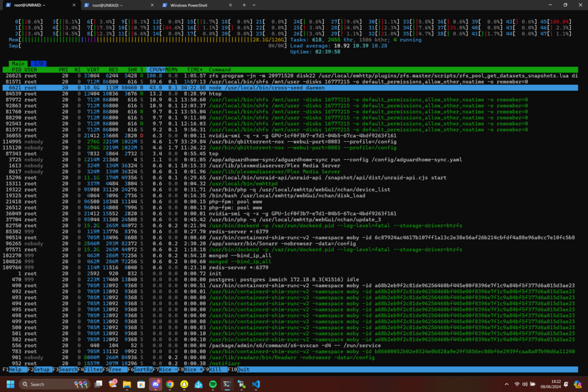Select the init process row PID 1

pyautogui.click(x=290, y=274)
